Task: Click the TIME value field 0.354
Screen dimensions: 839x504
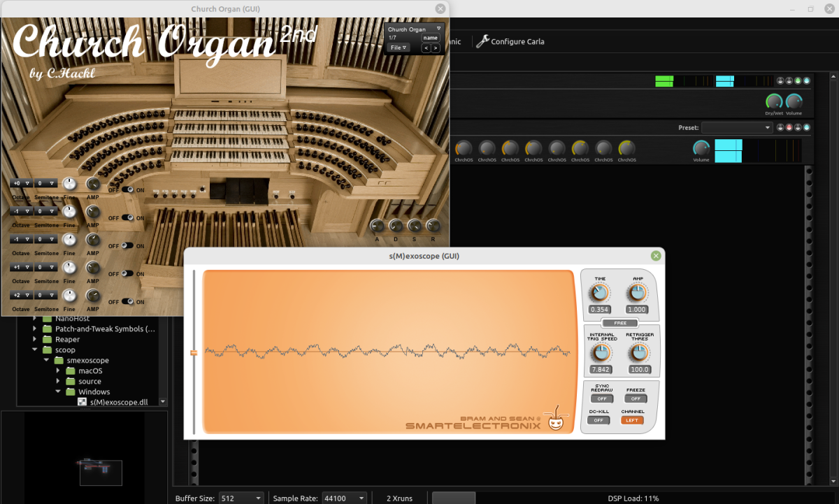Action: [x=600, y=309]
